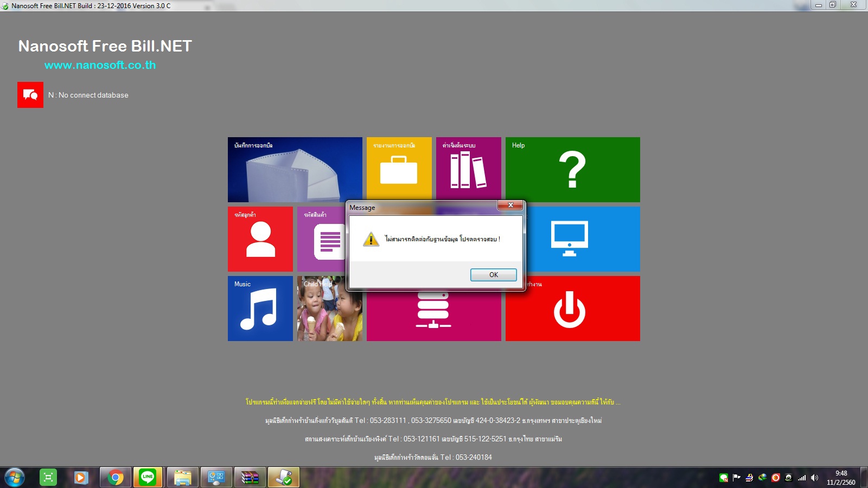Open the green screen capture taskbar icon
Screen dimensions: 868x488
[48, 478]
